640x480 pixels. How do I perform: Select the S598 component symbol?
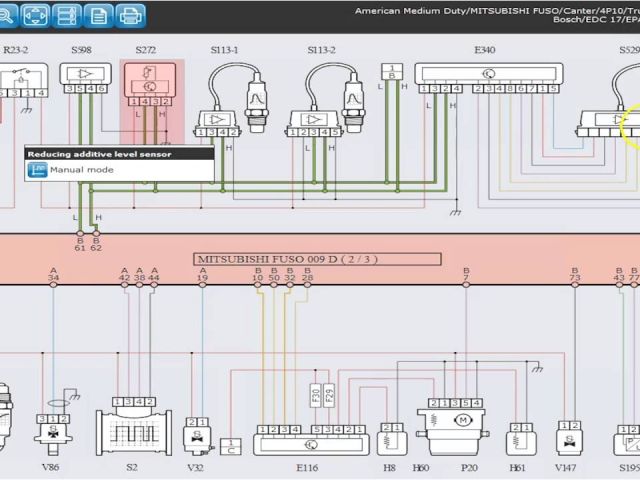[x=85, y=74]
